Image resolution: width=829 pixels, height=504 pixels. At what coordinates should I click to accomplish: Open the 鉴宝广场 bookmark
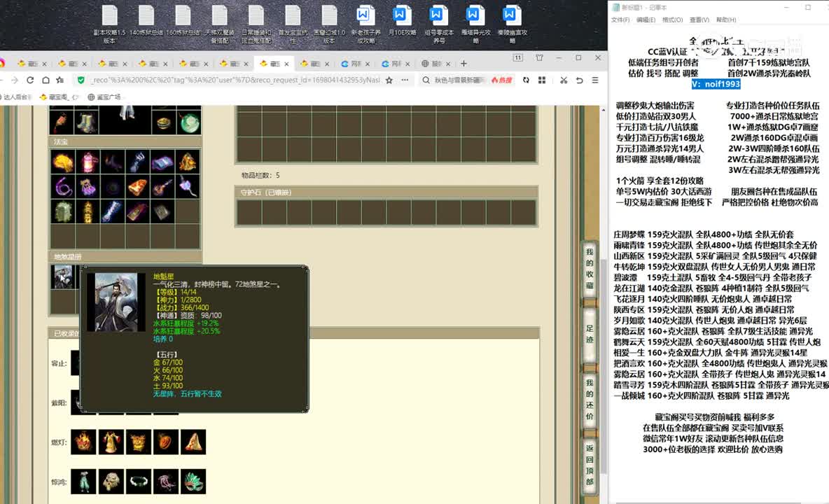click(x=104, y=97)
